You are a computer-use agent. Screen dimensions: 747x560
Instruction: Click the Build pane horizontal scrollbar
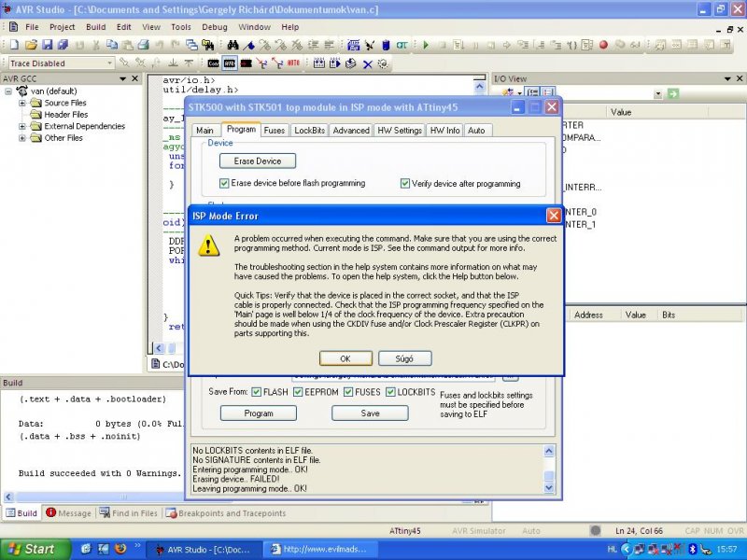pos(95,497)
